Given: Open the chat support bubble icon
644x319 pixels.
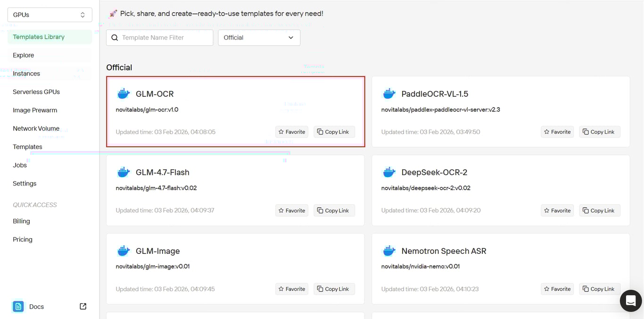Looking at the screenshot, I should pos(630,301).
